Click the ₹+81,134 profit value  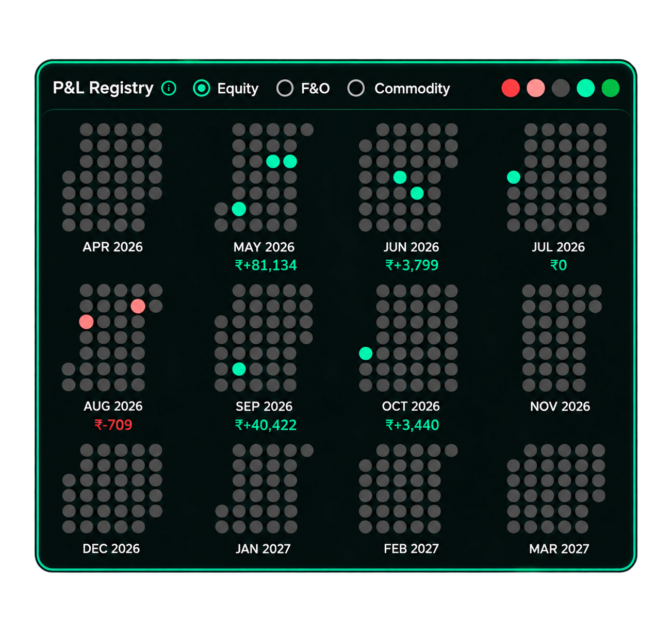point(266,265)
